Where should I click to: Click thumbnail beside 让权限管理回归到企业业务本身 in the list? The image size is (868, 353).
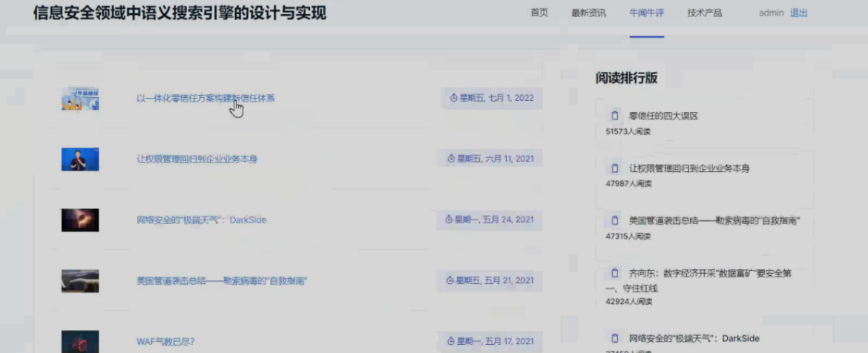point(80,159)
